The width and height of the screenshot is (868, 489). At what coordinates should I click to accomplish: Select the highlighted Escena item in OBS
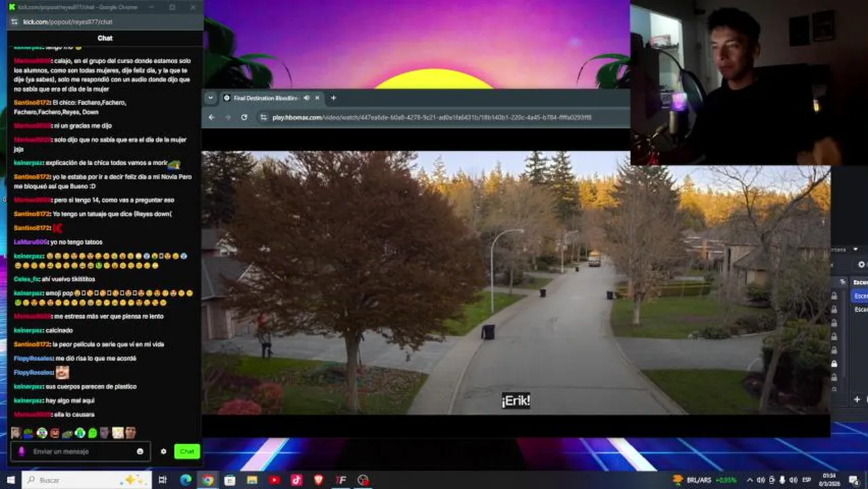859,296
